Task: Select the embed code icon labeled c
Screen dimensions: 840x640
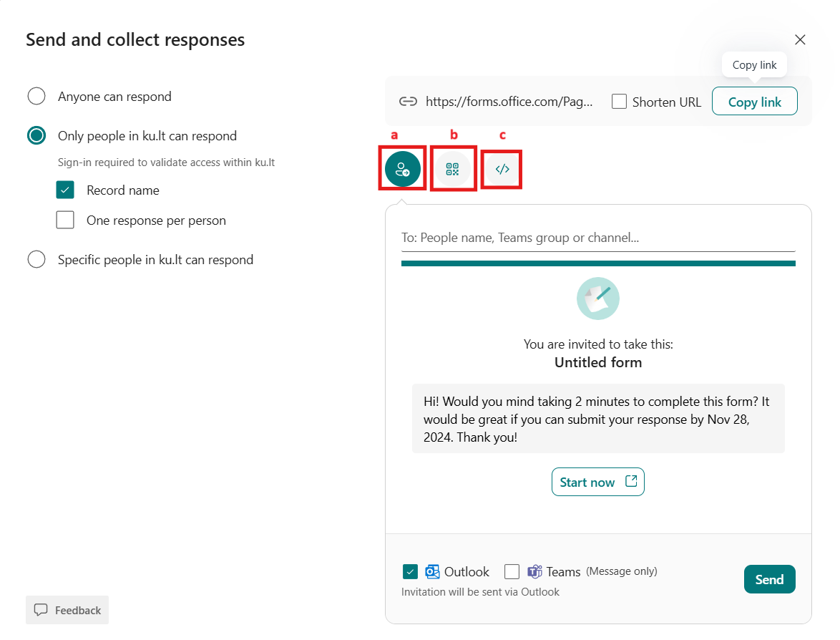Action: point(501,169)
